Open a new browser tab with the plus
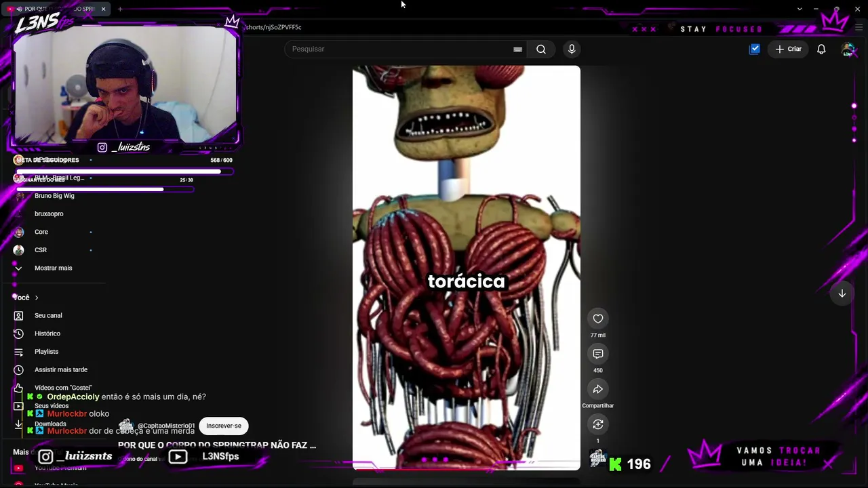This screenshot has height=488, width=868. click(x=120, y=9)
